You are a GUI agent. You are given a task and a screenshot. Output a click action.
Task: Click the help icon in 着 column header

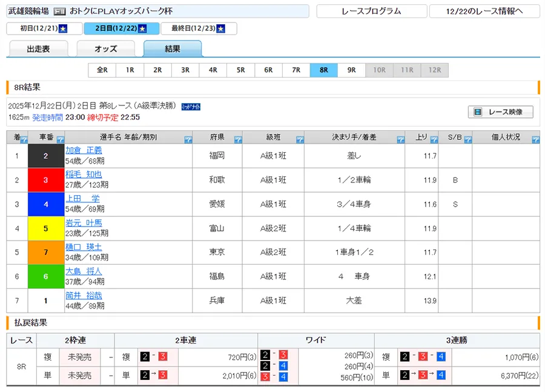(24, 140)
